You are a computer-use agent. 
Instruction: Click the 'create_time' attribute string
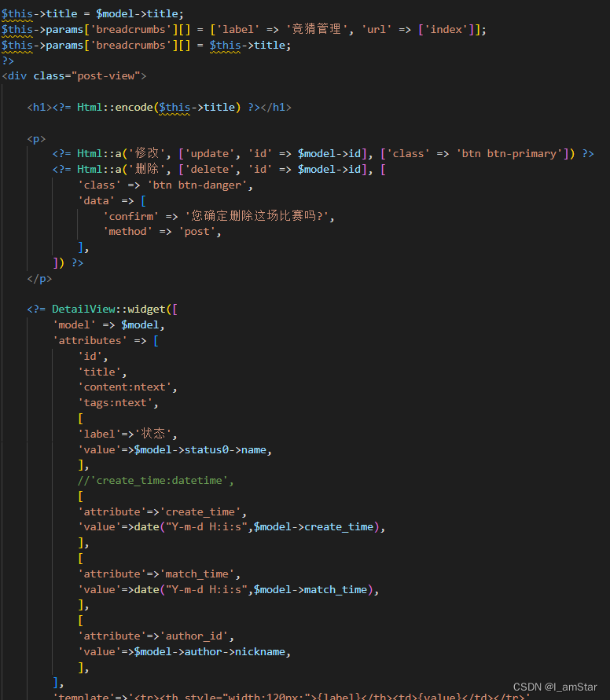tap(200, 511)
